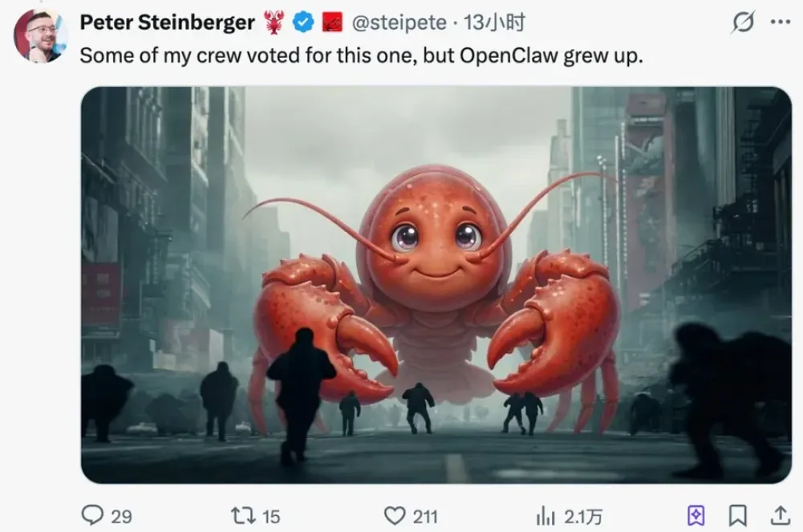
Task: Click the 13小时 post timestamp
Action: pyautogui.click(x=494, y=22)
